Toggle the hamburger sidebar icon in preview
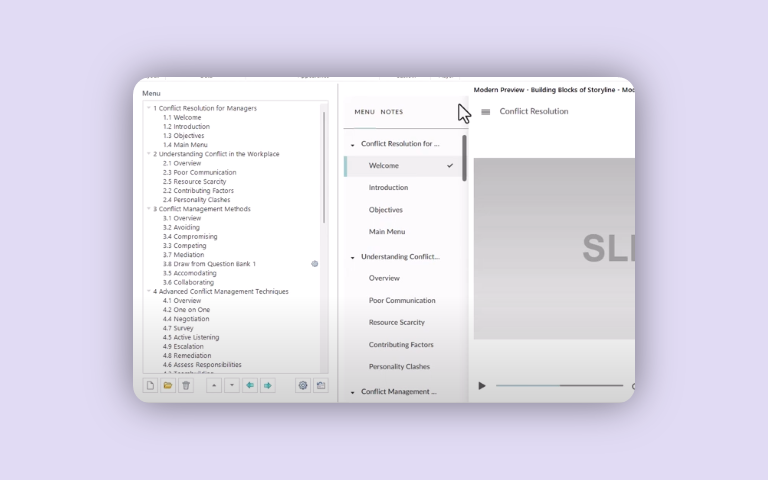The width and height of the screenshot is (768, 480). coord(486,112)
